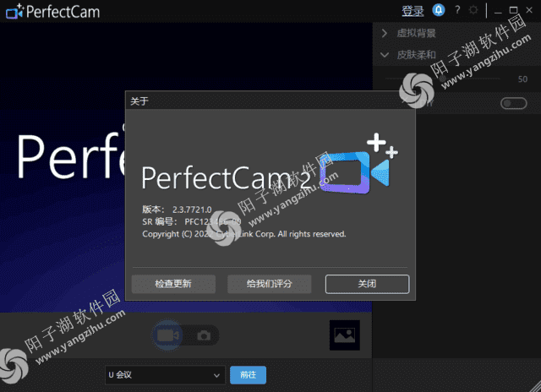Switch to video camera mode
The width and height of the screenshot is (541, 392).
pyautogui.click(x=167, y=335)
